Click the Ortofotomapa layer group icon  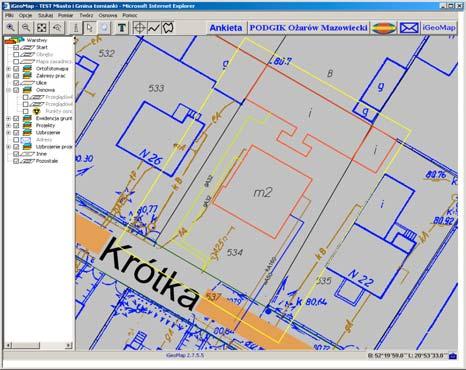27,69
